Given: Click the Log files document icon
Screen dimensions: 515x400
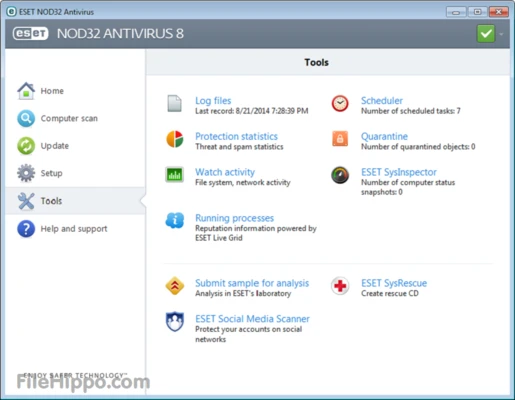Looking at the screenshot, I should click(174, 104).
